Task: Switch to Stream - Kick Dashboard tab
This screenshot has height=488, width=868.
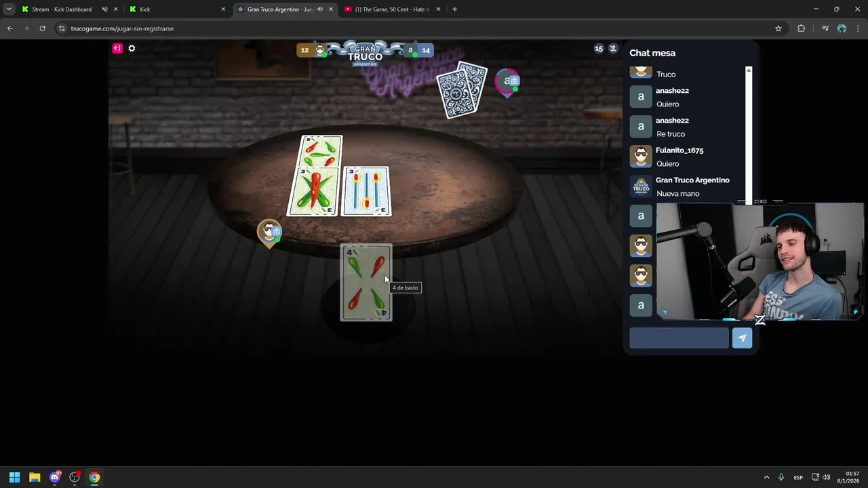Action: pos(61,9)
